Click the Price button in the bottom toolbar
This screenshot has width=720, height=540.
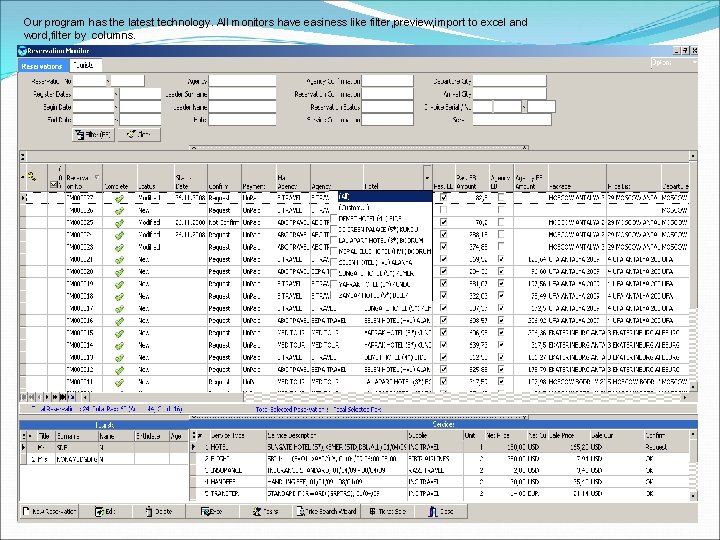click(212, 511)
